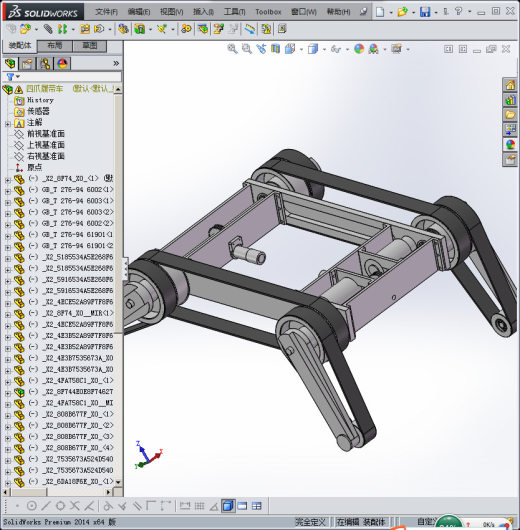Screen dimensions: 520x530
Task: Expand the GB_T 276-94 6002<1> component
Action: [7, 191]
